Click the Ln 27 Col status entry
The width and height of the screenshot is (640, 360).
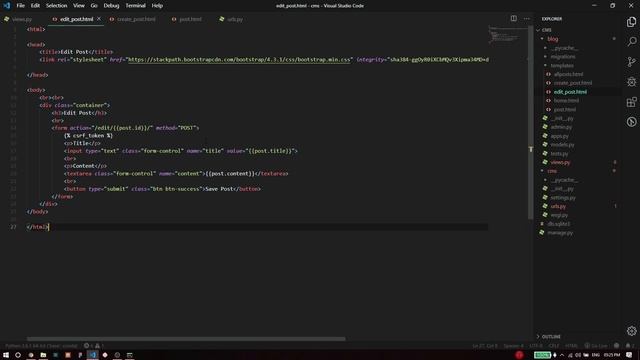point(485,346)
